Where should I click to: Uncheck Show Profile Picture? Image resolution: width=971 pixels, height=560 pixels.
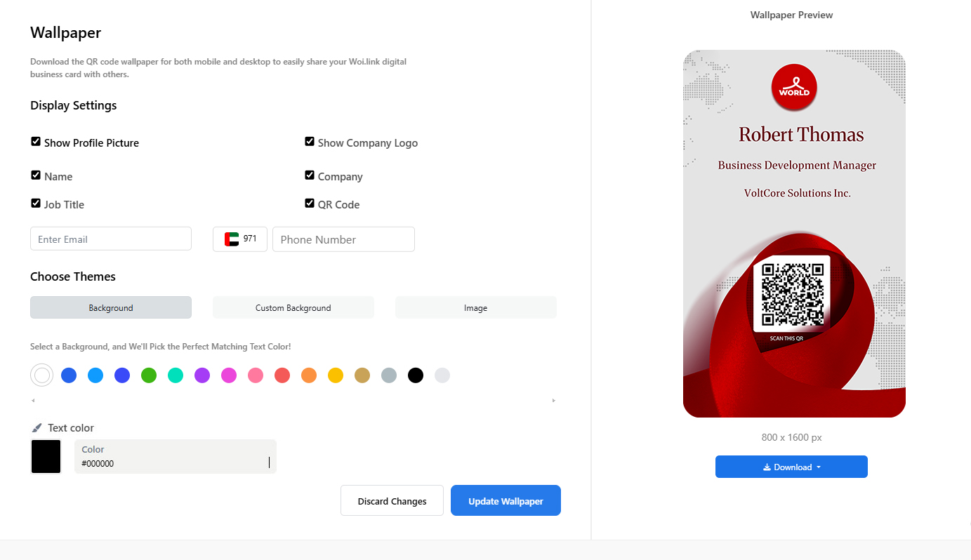[x=36, y=142]
